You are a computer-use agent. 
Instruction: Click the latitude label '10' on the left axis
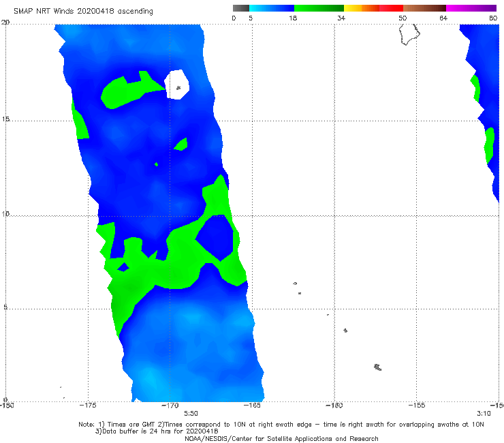point(5,213)
